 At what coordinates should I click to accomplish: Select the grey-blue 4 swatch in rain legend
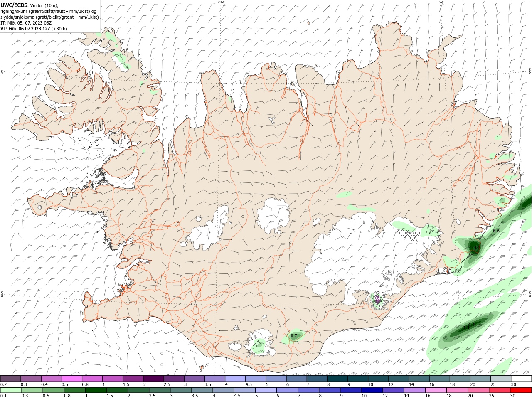pyautogui.click(x=224, y=390)
